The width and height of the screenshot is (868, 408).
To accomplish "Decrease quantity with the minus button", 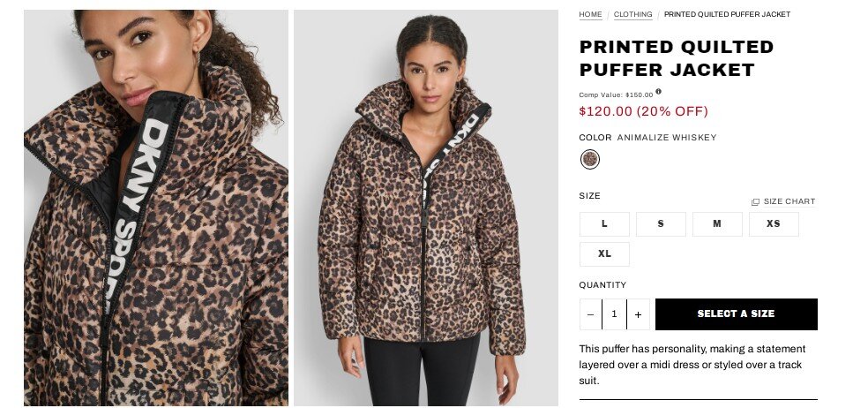I will pyautogui.click(x=590, y=314).
